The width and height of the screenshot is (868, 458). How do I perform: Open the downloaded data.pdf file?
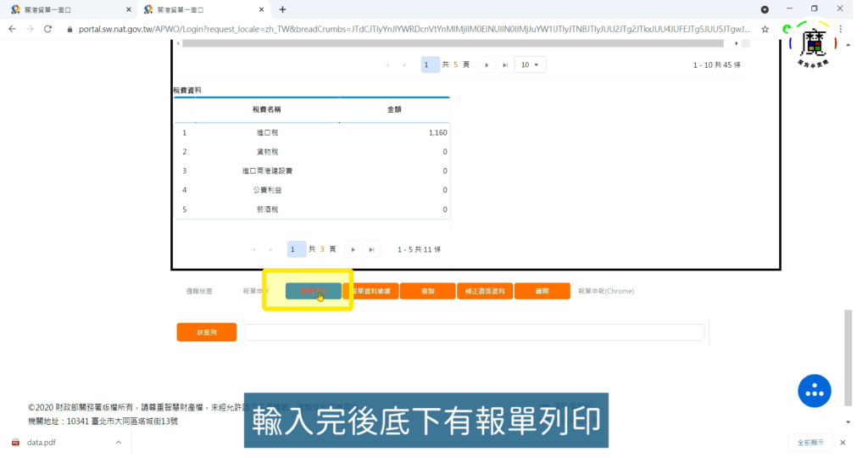(42, 443)
